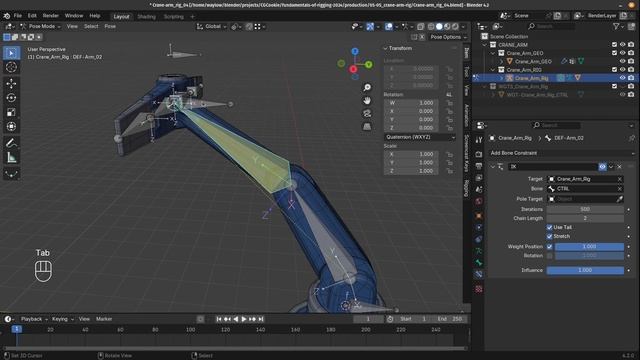Select the Select Box tool in the toolbar
The height and width of the screenshot is (360, 640).
click(x=11, y=53)
